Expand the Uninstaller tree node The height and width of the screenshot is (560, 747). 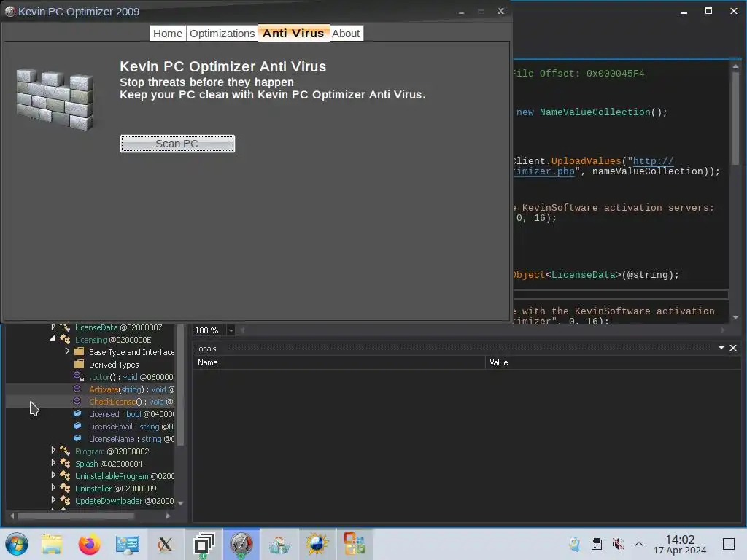click(53, 487)
